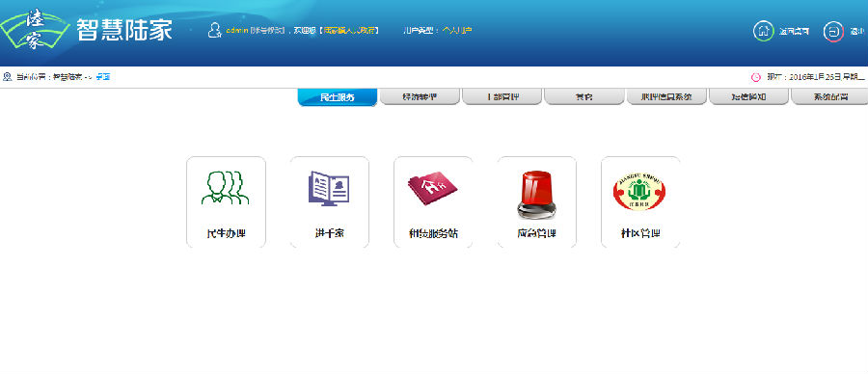Switch to the 干部管理 tab

click(x=502, y=96)
